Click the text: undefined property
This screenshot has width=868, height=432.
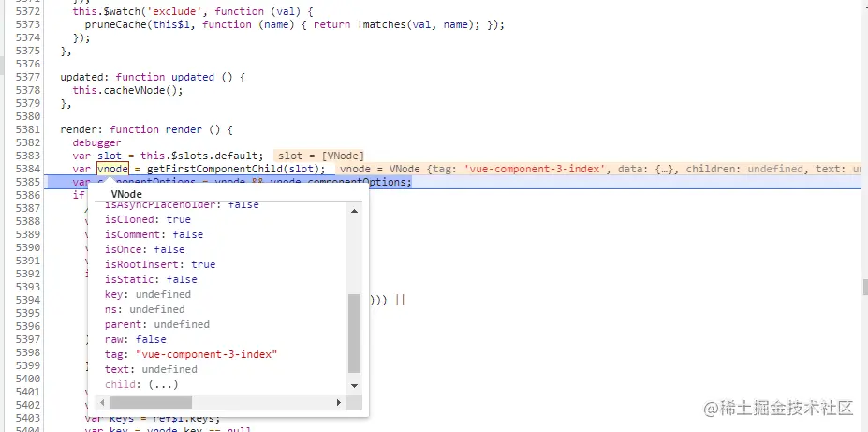coord(151,369)
